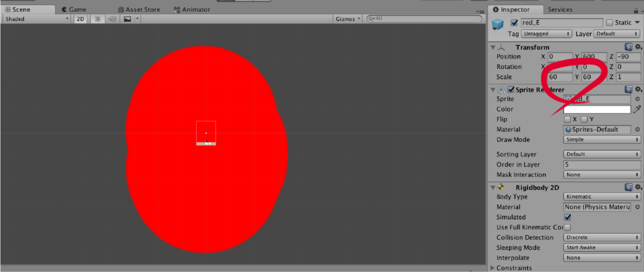Enable the Static checkbox
The width and height of the screenshot is (644, 272).
[x=609, y=23]
